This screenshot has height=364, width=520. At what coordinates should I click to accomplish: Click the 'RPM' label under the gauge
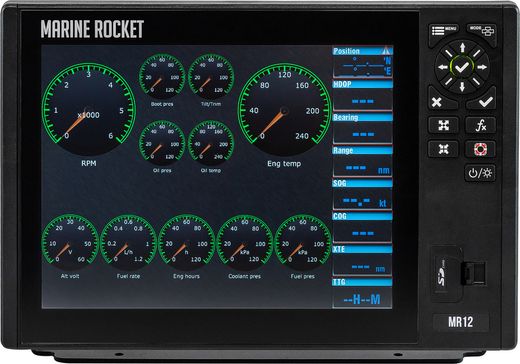89,163
